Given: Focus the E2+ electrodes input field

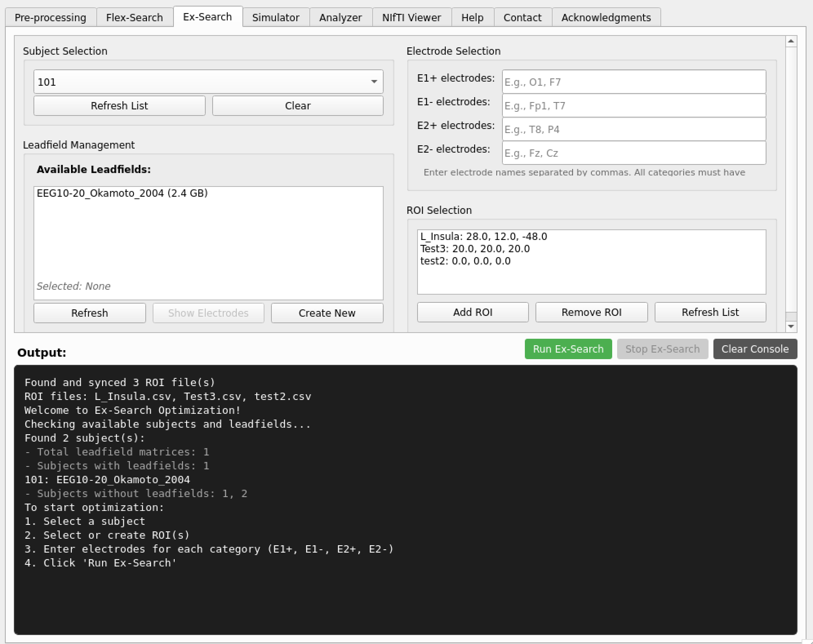Looking at the screenshot, I should tap(634, 129).
